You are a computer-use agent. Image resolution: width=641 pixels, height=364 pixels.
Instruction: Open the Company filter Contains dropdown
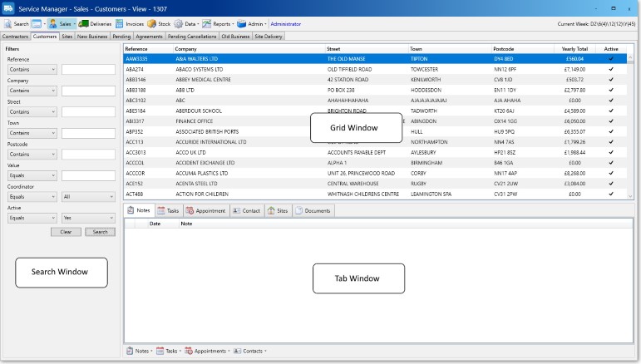click(32, 91)
